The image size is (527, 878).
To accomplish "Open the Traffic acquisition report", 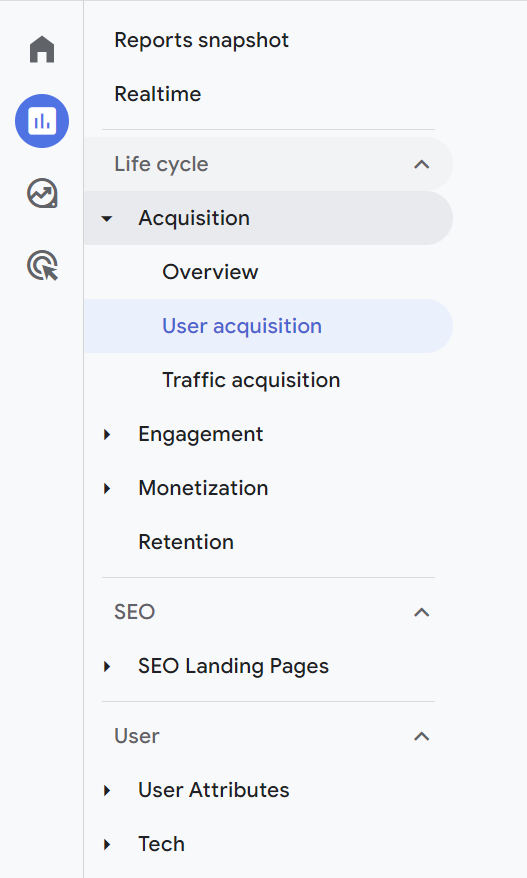I will pos(251,380).
